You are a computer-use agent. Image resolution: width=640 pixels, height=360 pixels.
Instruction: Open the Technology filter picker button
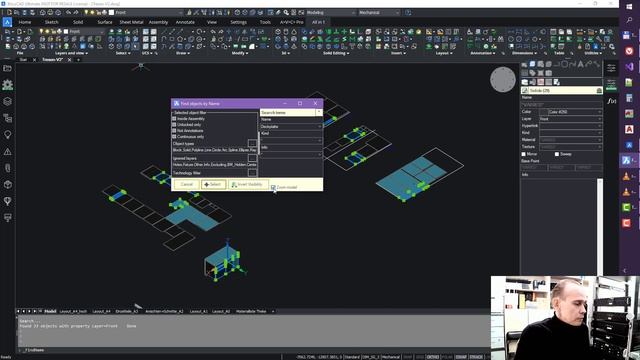(252, 173)
